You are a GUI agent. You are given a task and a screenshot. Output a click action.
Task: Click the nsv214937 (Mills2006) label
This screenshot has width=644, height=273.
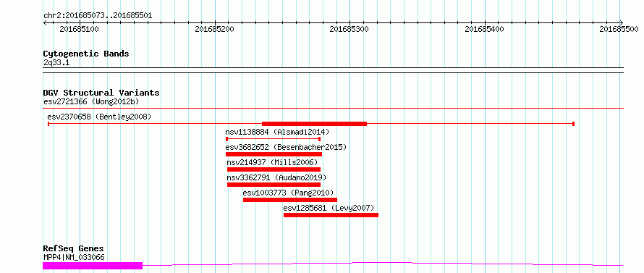272,162
